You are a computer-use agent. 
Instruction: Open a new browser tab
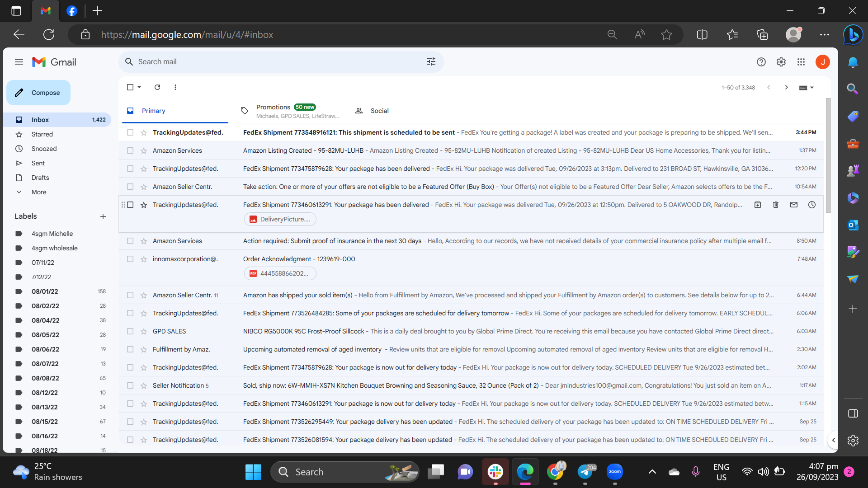(97, 11)
